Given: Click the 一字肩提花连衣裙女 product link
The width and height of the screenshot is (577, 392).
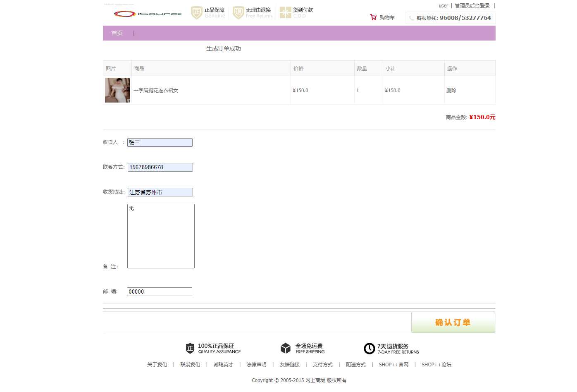Looking at the screenshot, I should [x=155, y=90].
